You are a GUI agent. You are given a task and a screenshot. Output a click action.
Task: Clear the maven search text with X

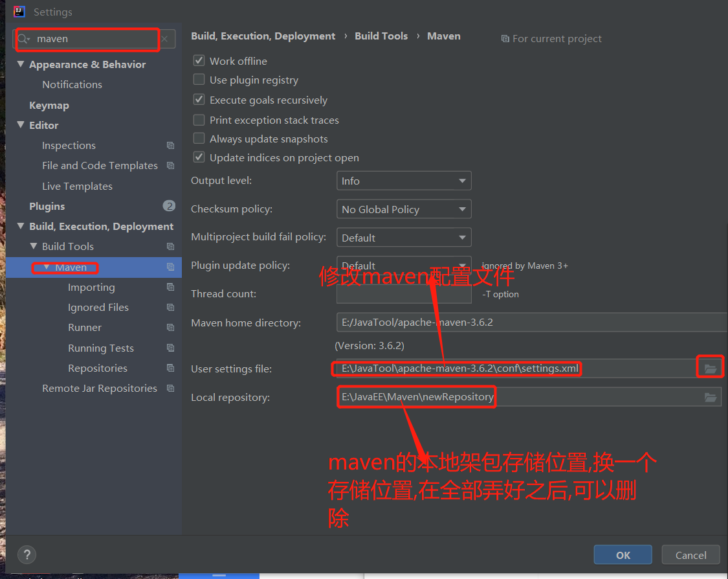coord(164,39)
